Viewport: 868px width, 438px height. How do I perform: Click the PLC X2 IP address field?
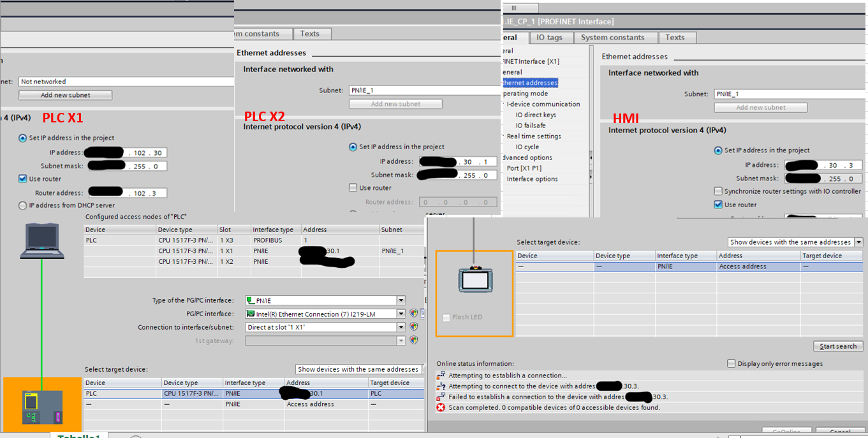coord(458,162)
